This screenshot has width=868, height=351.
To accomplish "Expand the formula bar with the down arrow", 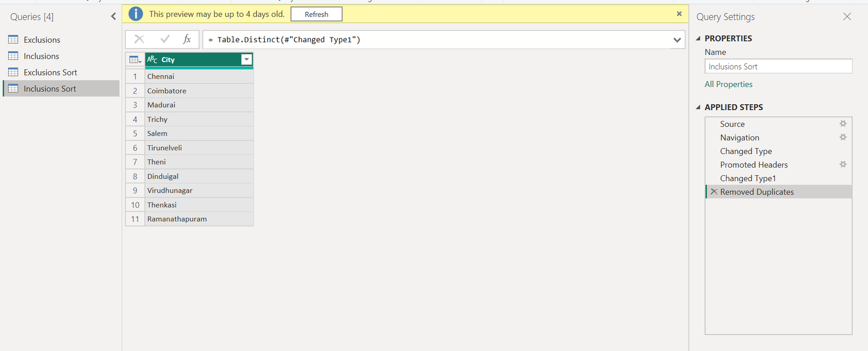I will pos(677,40).
